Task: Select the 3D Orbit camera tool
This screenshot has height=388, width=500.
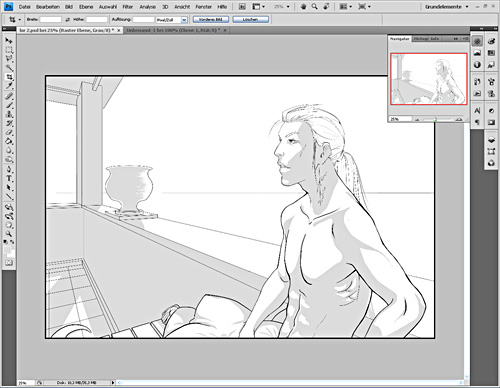Action: click(9, 217)
